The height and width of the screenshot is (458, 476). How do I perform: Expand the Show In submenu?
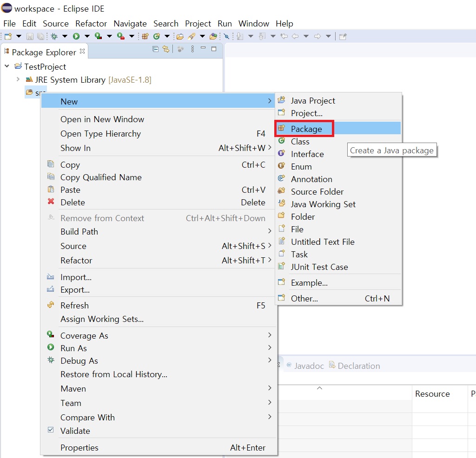pyautogui.click(x=159, y=148)
